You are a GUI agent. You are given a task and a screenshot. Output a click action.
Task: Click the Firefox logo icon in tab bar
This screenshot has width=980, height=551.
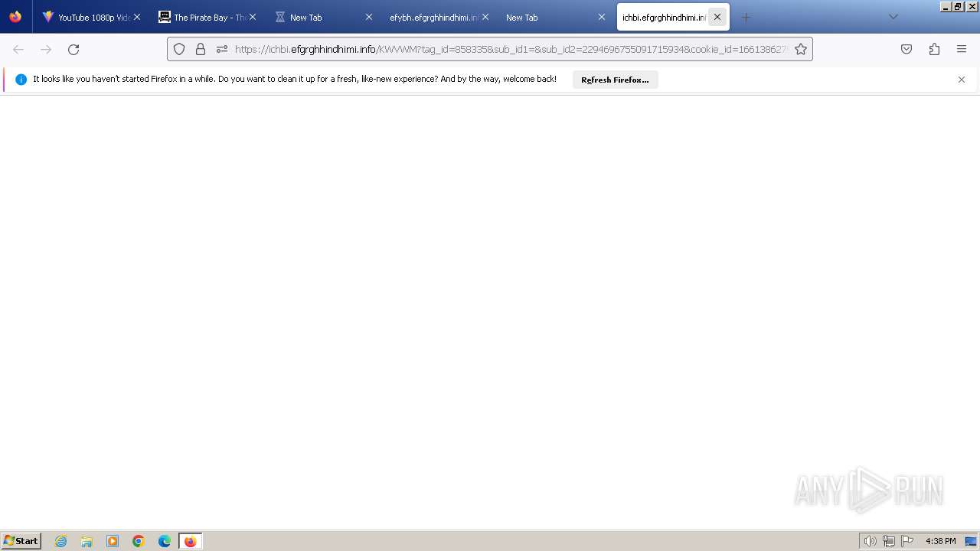point(15,17)
